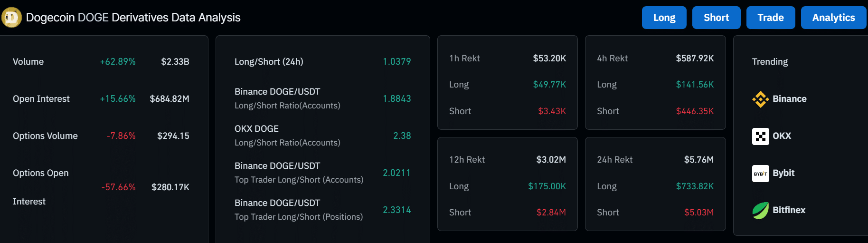Screen dimensions: 868x243
Task: Click the Binance logo icon in Trending
Action: coord(760,99)
